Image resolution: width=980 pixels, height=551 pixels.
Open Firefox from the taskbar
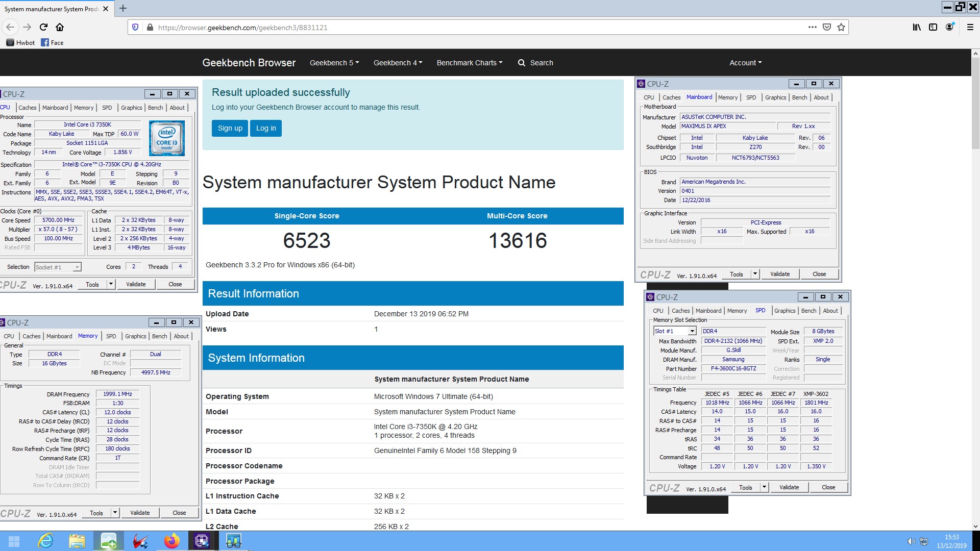click(171, 541)
